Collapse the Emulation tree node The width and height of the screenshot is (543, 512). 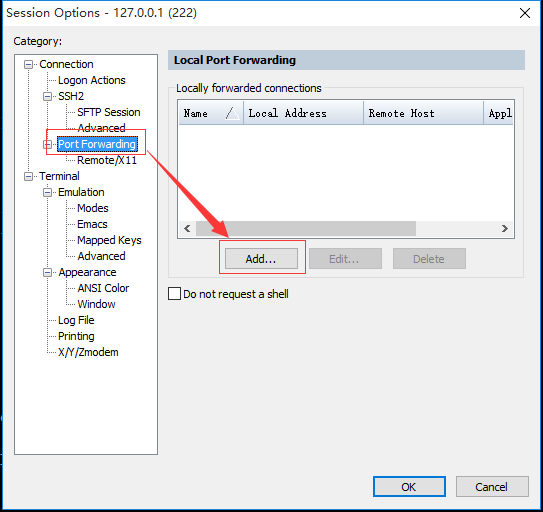point(47,192)
